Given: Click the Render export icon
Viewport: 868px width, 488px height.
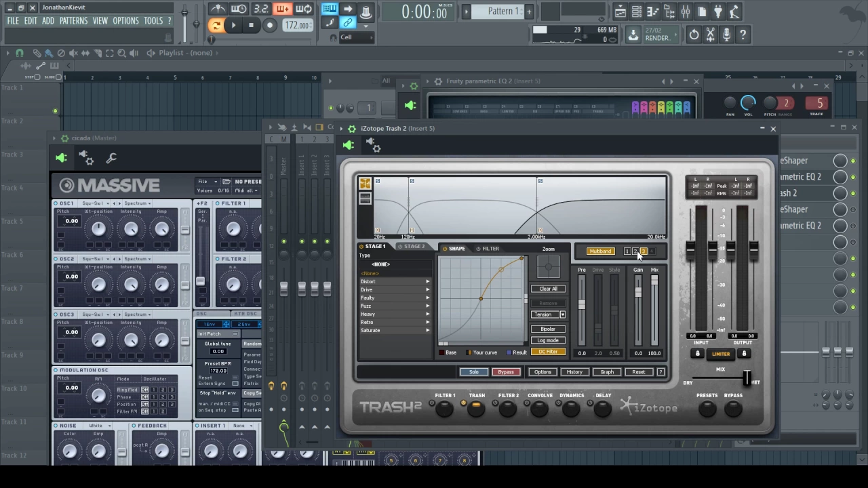Looking at the screenshot, I should point(633,35).
